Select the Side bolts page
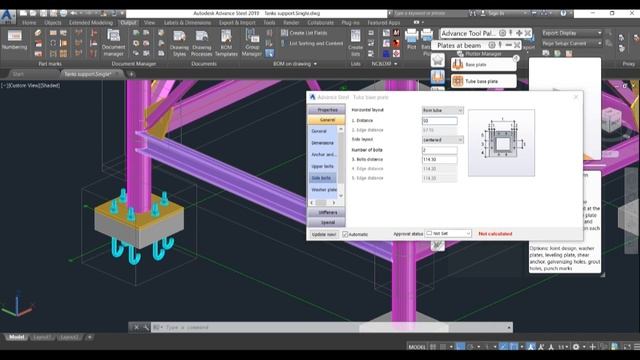Image resolution: width=640 pixels, height=360 pixels. [322, 178]
